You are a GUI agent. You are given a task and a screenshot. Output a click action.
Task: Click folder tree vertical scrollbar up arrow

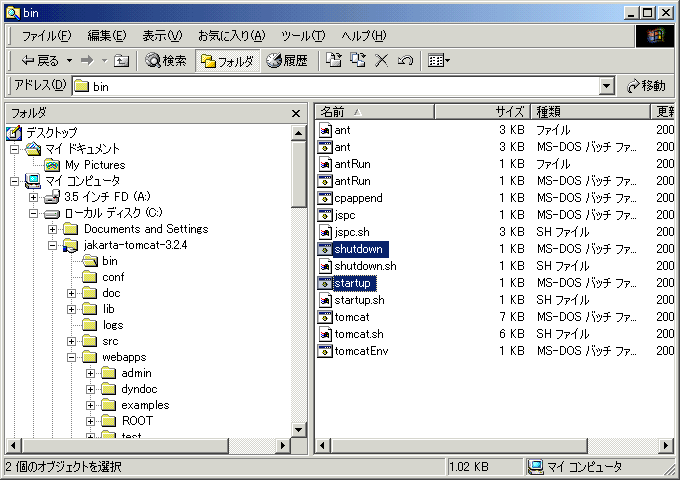pyautogui.click(x=298, y=133)
